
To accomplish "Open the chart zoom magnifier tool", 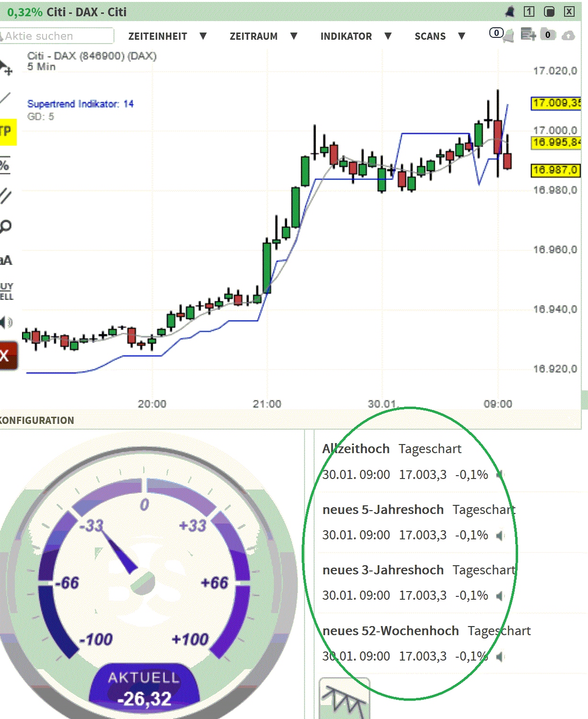I will [x=5, y=224].
